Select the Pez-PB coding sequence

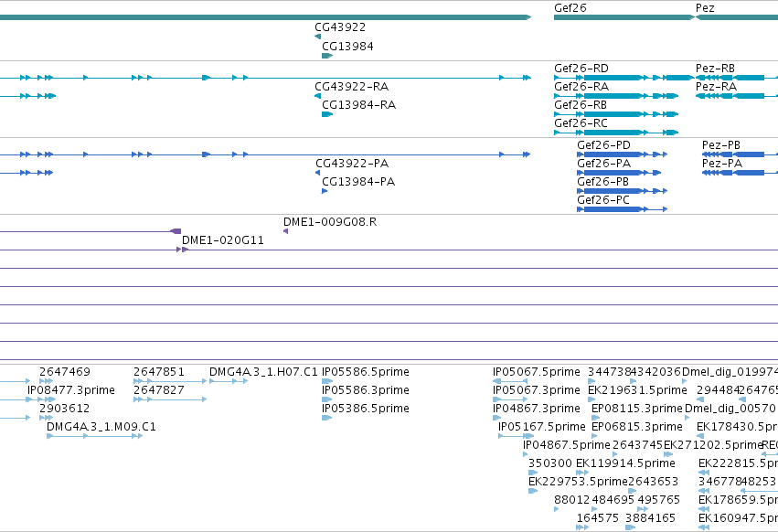click(740, 154)
